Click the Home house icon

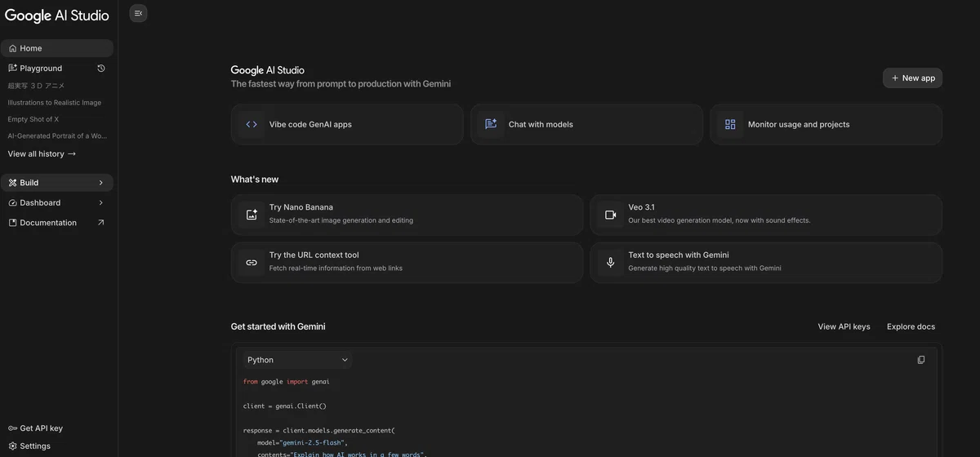point(12,48)
